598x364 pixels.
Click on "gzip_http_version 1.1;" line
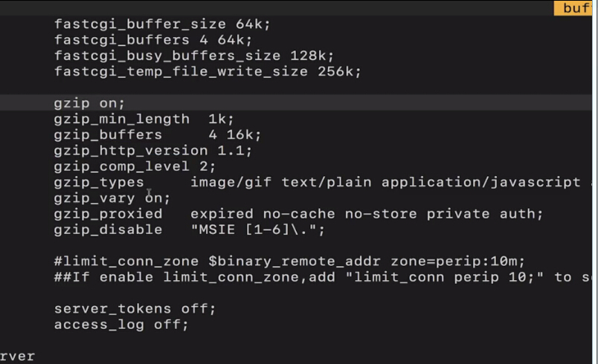click(x=152, y=150)
